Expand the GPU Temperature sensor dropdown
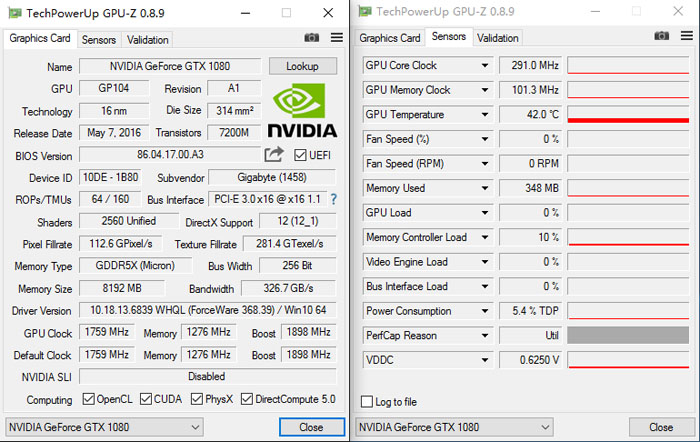Image resolution: width=700 pixels, height=442 pixels. click(x=485, y=114)
